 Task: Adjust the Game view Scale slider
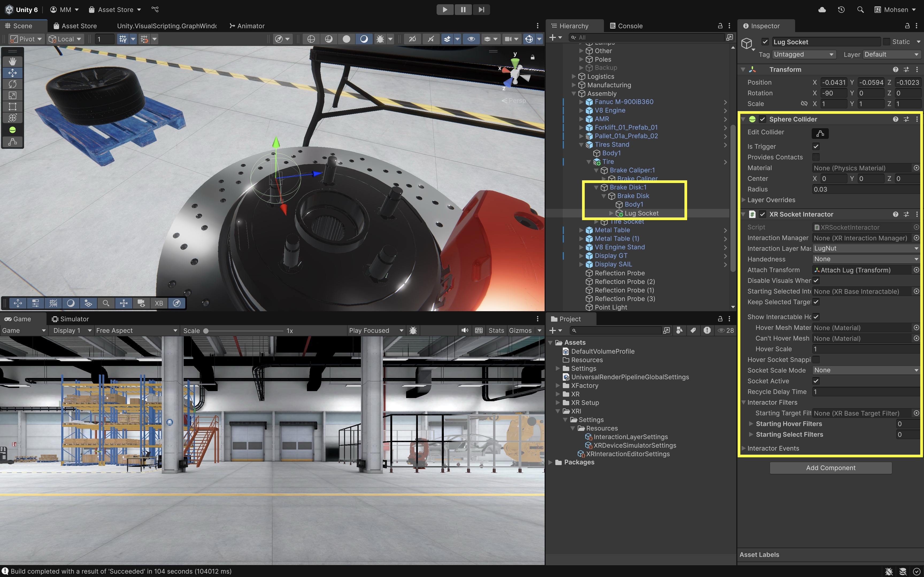pyautogui.click(x=206, y=331)
